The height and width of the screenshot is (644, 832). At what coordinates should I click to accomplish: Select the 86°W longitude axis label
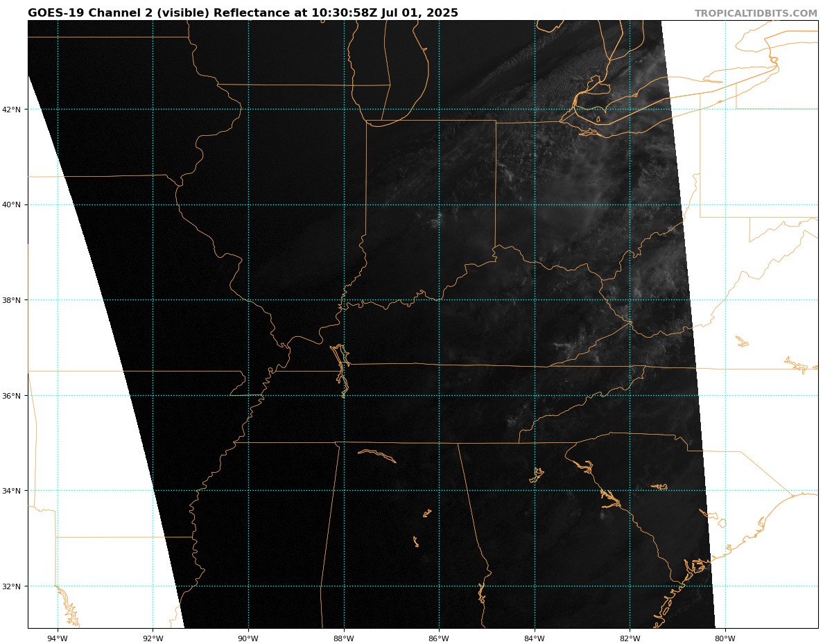439,638
